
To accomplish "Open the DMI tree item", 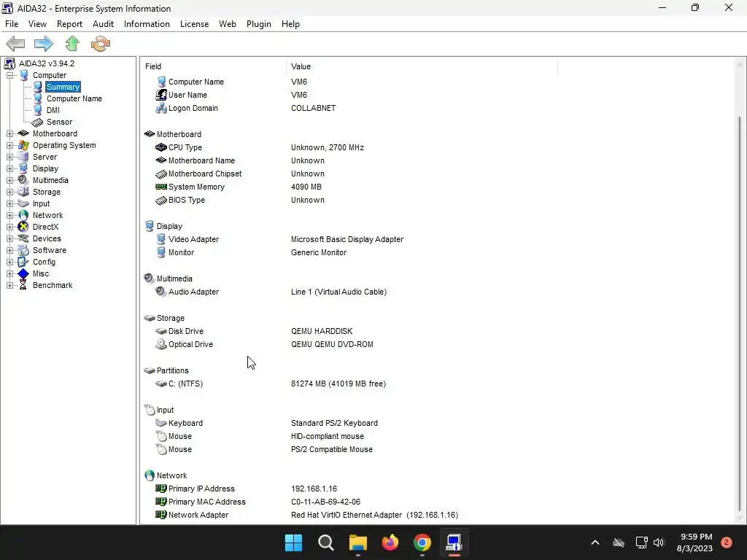I will click(53, 110).
